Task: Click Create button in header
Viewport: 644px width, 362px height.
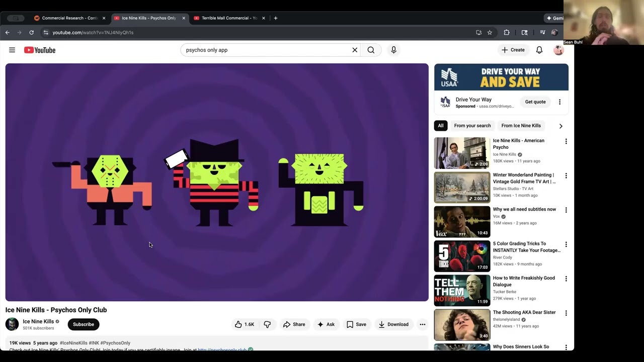Action: pyautogui.click(x=513, y=50)
